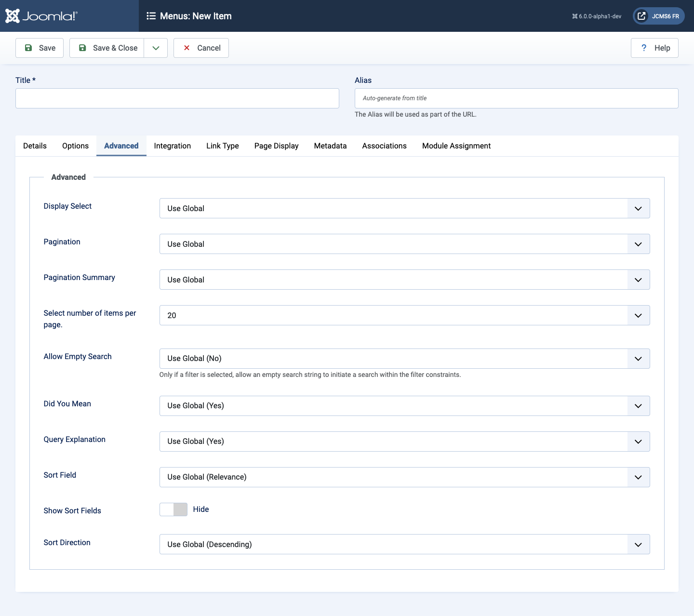Cancel editing the menu item
This screenshot has height=616, width=694.
(201, 48)
